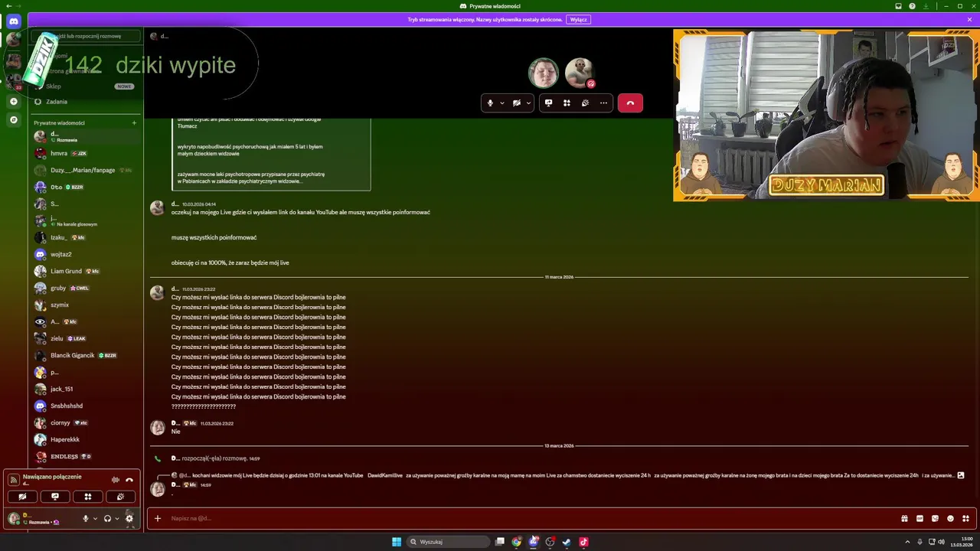This screenshot has height=551, width=980.
Task: Open the sticker picker
Action: pos(935,518)
